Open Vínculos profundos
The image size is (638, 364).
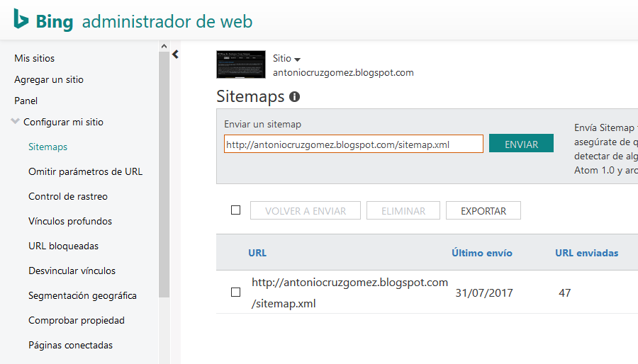pyautogui.click(x=70, y=222)
